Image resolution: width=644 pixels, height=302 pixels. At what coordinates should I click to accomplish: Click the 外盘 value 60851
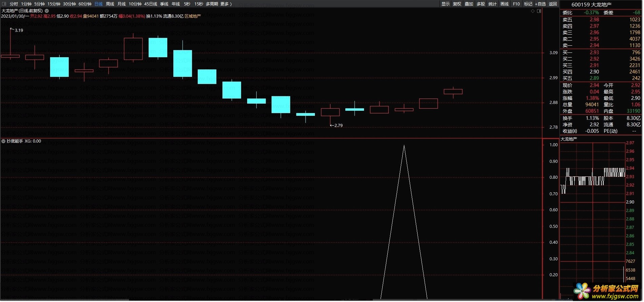click(592, 111)
